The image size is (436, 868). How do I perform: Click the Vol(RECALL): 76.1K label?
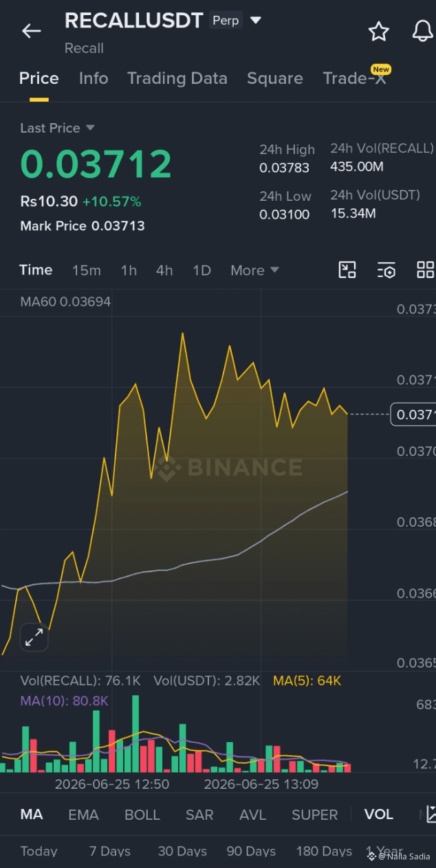pyautogui.click(x=80, y=681)
